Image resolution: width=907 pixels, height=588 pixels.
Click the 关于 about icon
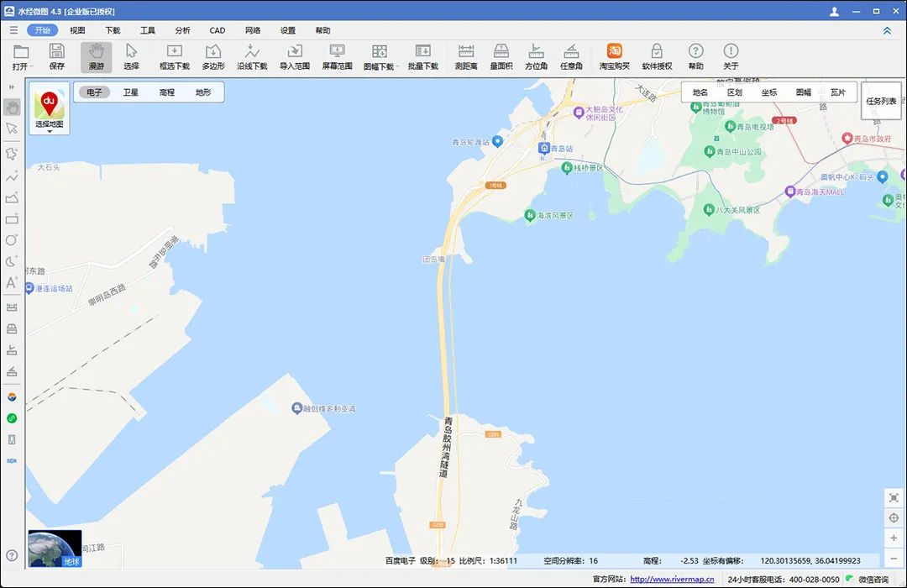[731, 57]
